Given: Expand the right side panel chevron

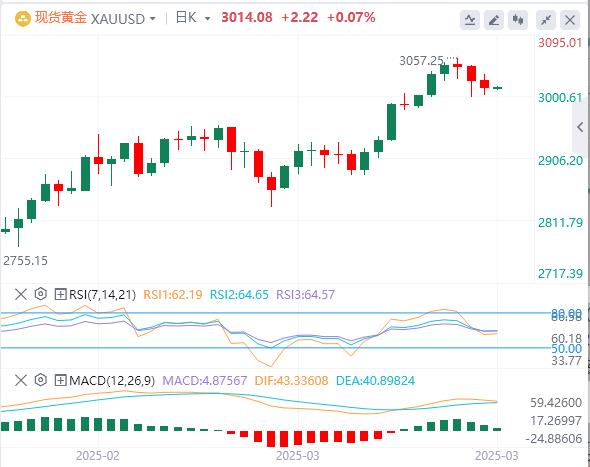Looking at the screenshot, I should coord(580,127).
